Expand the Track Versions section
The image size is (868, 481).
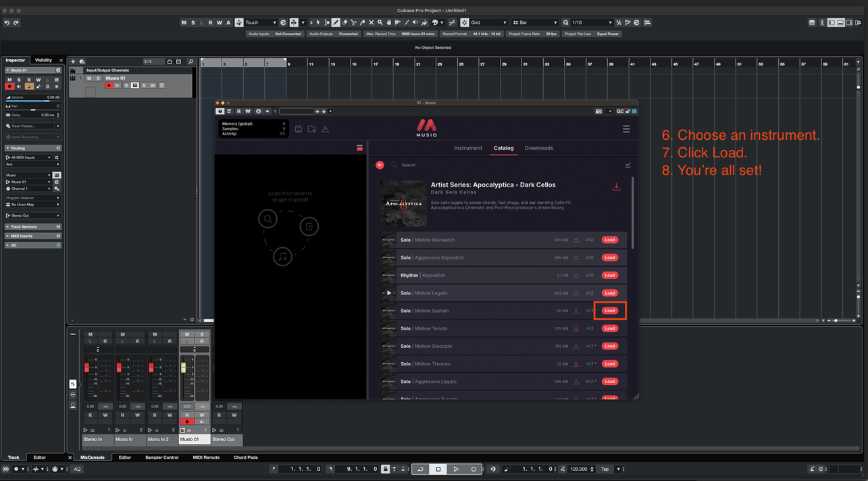tap(33, 226)
